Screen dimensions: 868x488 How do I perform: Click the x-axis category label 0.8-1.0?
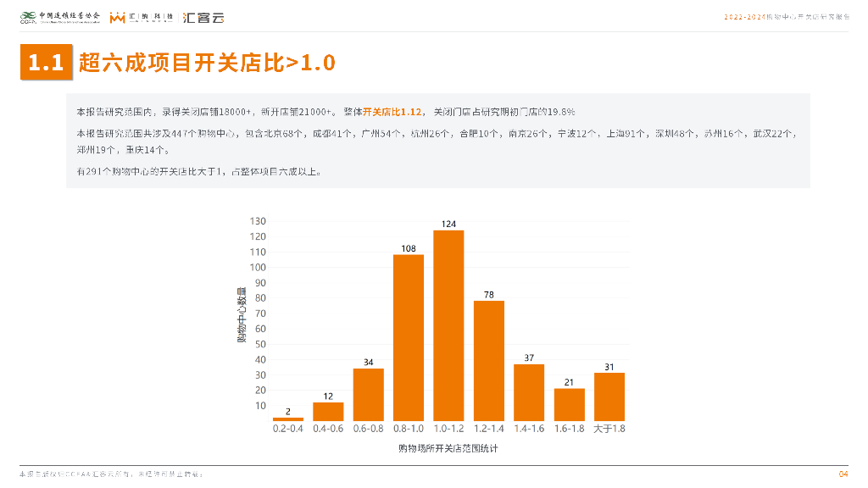(x=409, y=429)
